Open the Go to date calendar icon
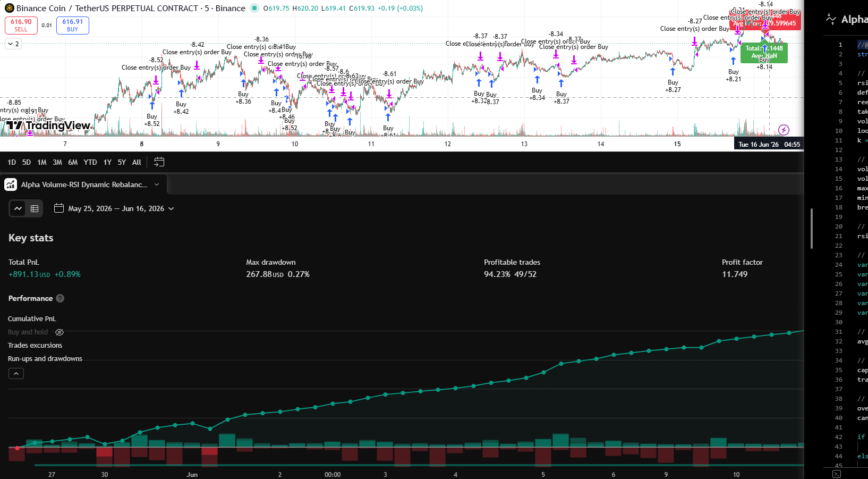Image resolution: width=868 pixels, height=479 pixels. pos(159,162)
